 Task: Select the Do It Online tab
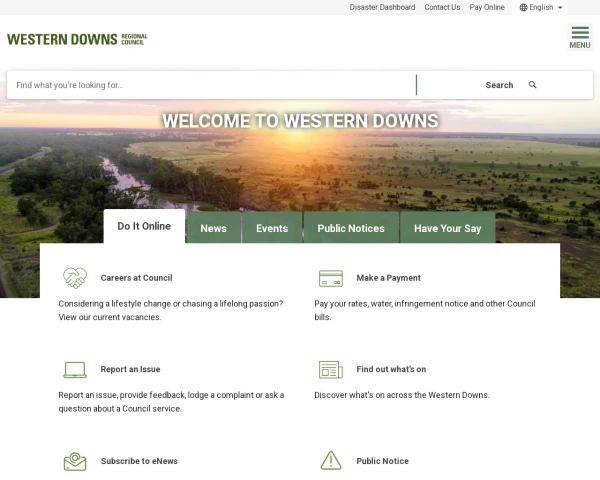(x=144, y=226)
